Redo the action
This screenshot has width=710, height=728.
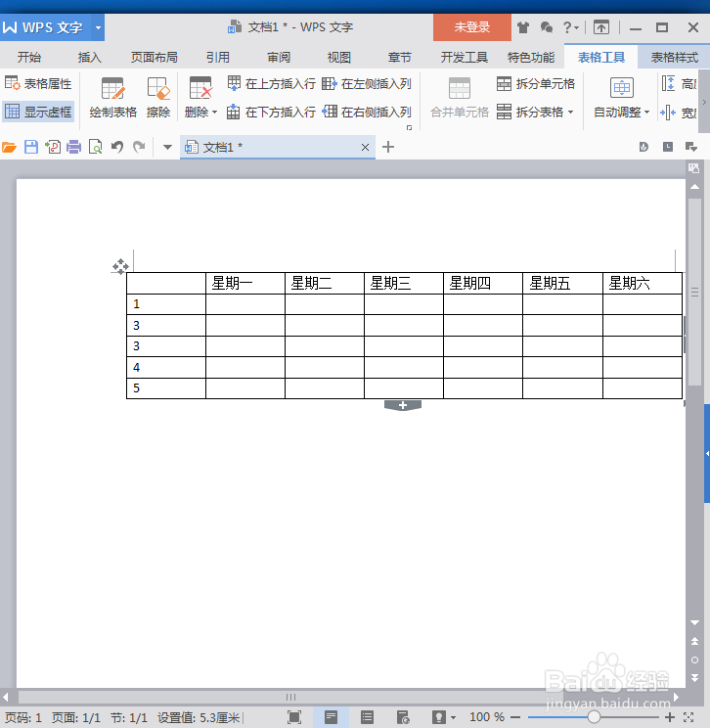pyautogui.click(x=139, y=147)
